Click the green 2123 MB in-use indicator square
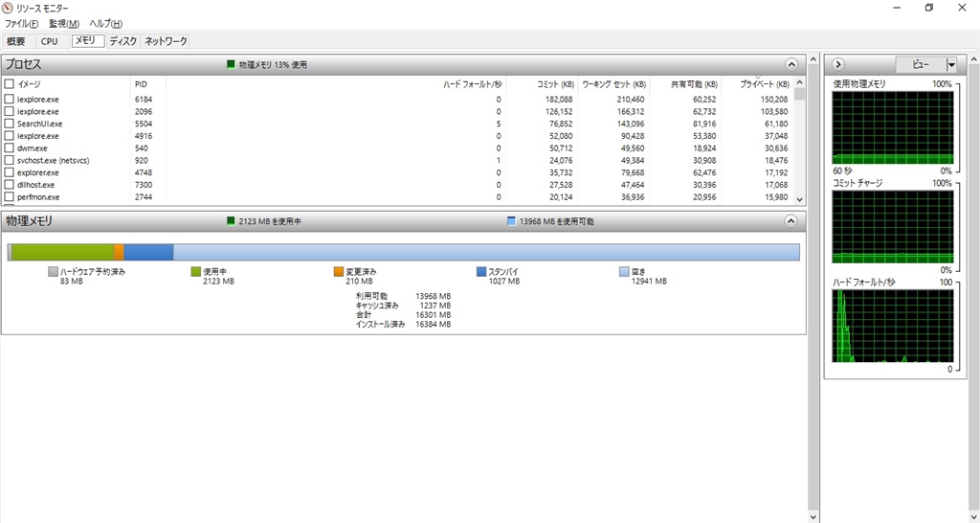980x523 pixels. [231, 221]
